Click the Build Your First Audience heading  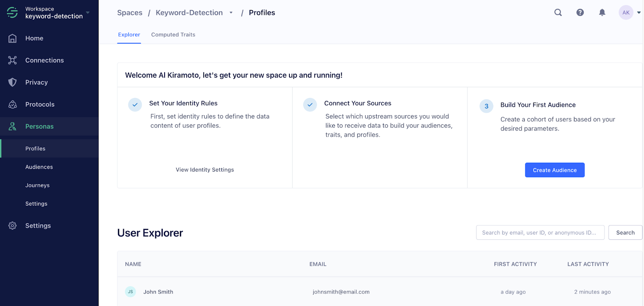coord(538,105)
